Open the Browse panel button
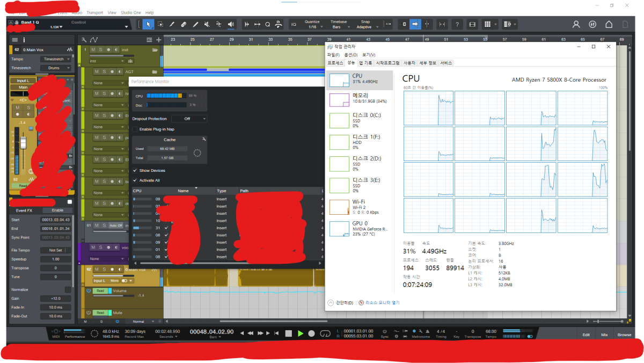 pos(624,335)
